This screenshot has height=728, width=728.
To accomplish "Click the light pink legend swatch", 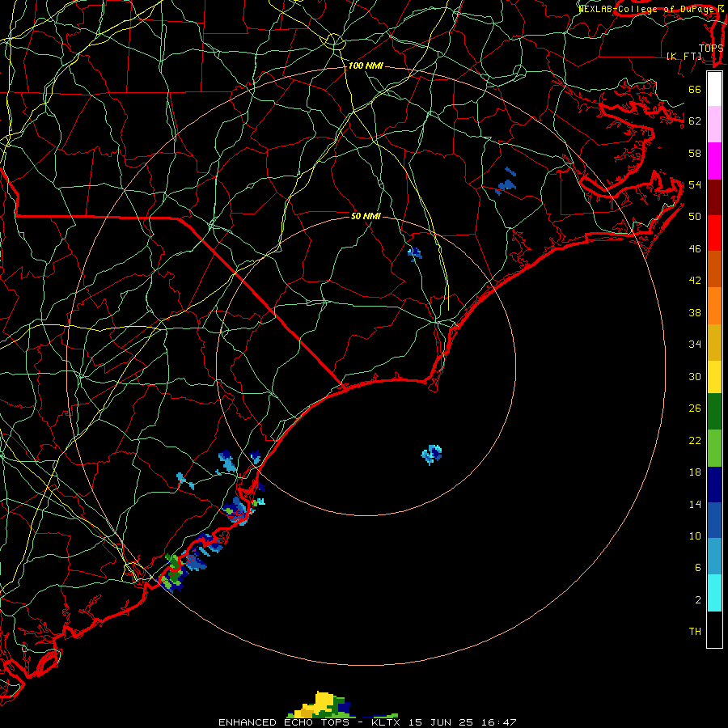I will [x=714, y=125].
